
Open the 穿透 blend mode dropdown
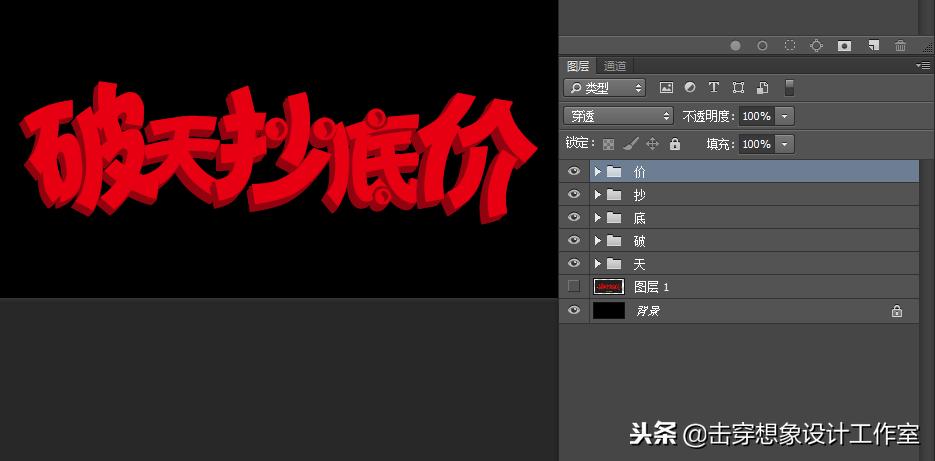click(x=618, y=116)
